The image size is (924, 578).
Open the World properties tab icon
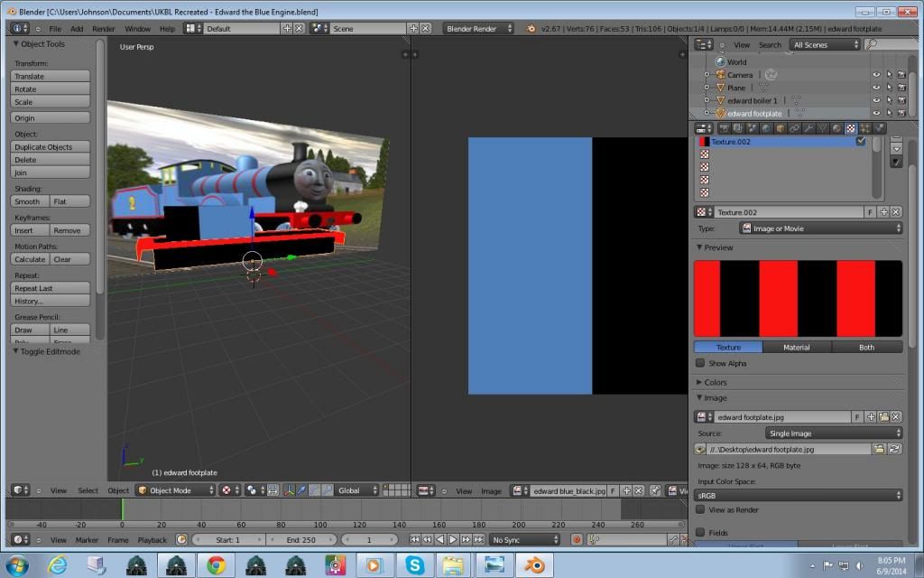[766, 128]
